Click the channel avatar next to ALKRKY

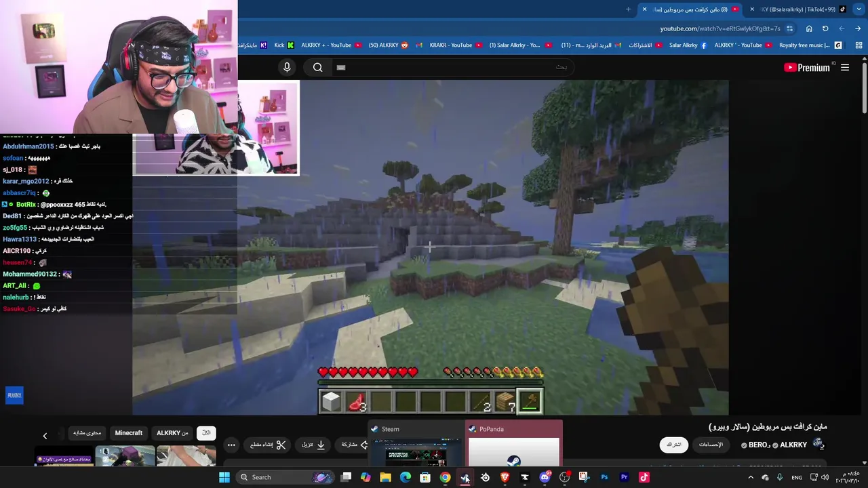tap(819, 445)
